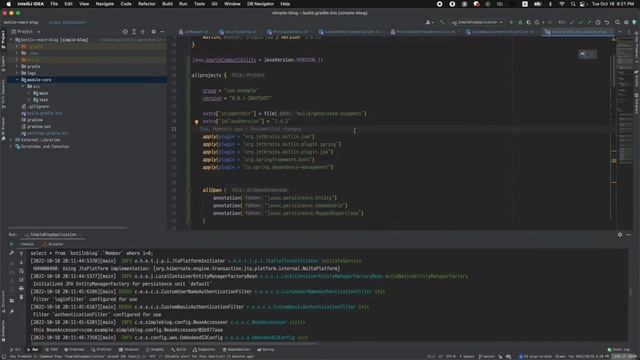The width and height of the screenshot is (640, 360).
Task: Click scroll-up arrow in console toolbar
Action: pos(21,253)
